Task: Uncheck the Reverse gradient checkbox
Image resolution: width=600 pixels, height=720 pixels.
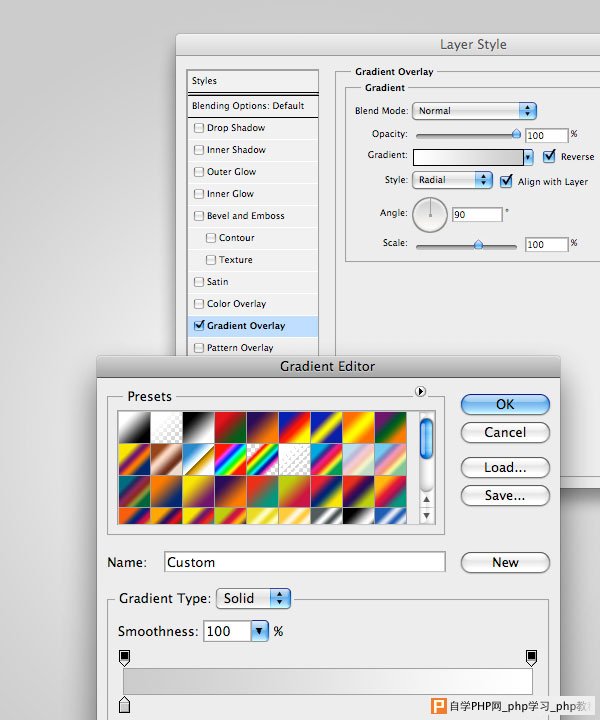Action: pos(549,157)
